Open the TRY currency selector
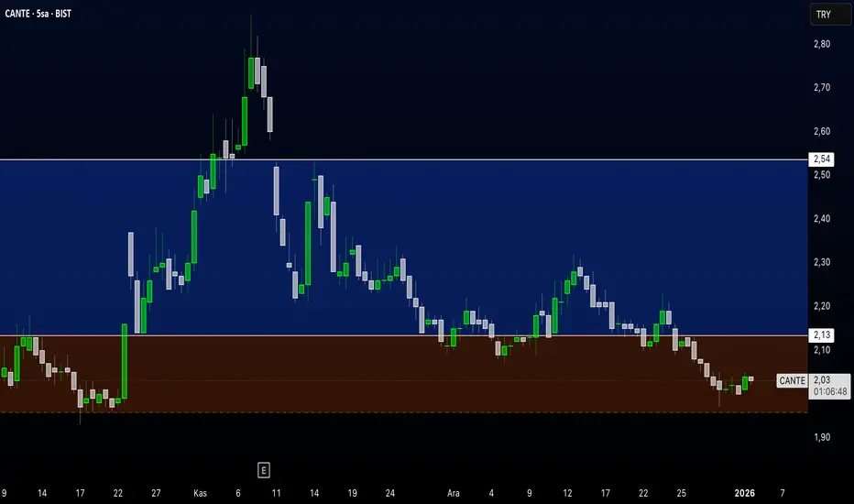The height and width of the screenshot is (504, 854). [830, 15]
